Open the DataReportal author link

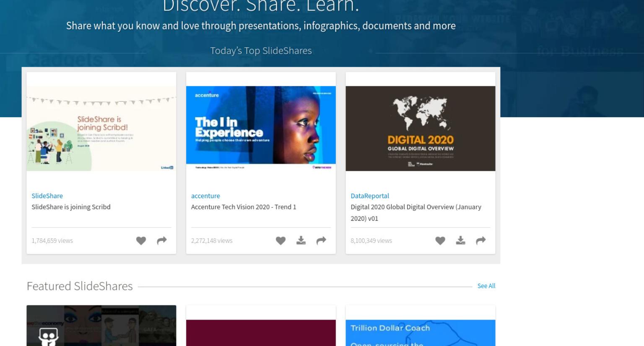click(x=370, y=196)
